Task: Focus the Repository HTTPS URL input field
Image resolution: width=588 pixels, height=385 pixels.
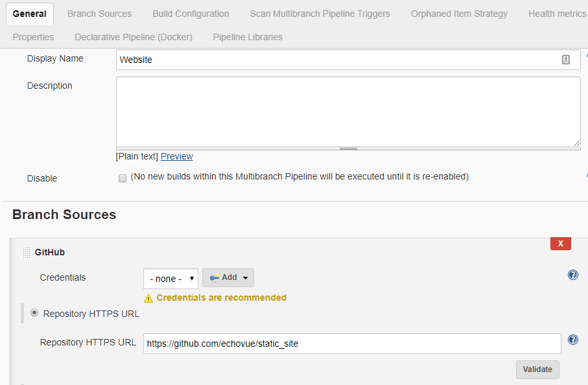Action: point(352,344)
